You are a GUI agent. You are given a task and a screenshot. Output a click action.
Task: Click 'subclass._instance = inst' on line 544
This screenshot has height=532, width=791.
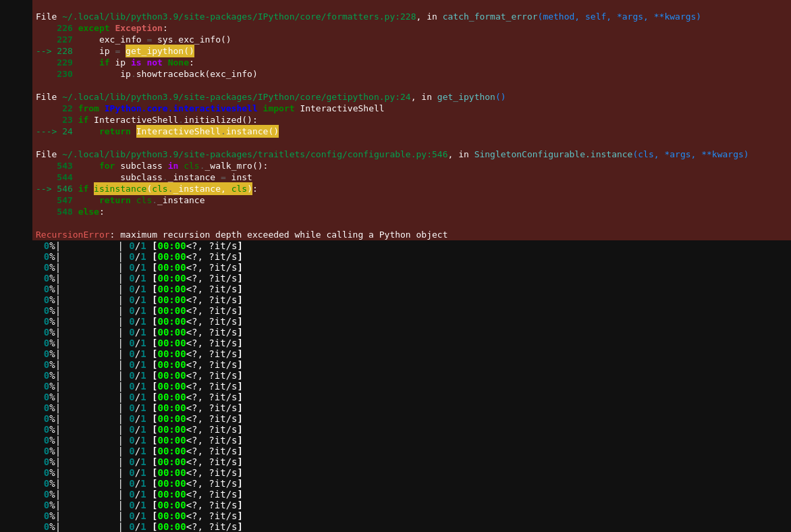click(186, 178)
